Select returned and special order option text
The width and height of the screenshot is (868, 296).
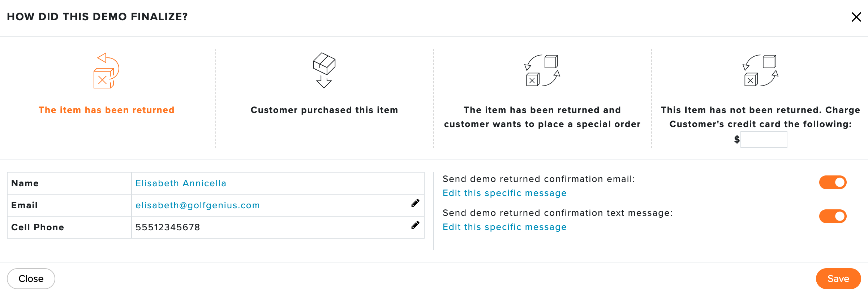coord(542,117)
